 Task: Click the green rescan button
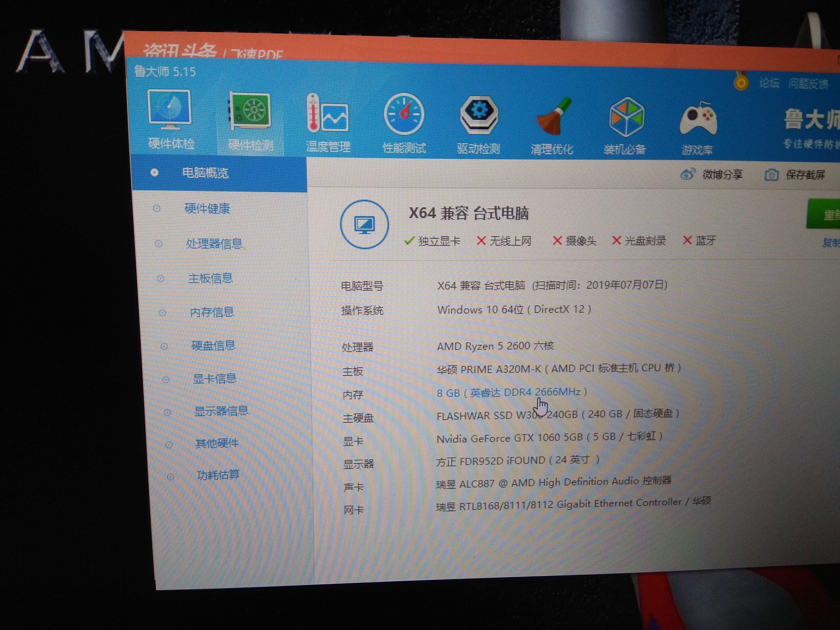click(823, 214)
